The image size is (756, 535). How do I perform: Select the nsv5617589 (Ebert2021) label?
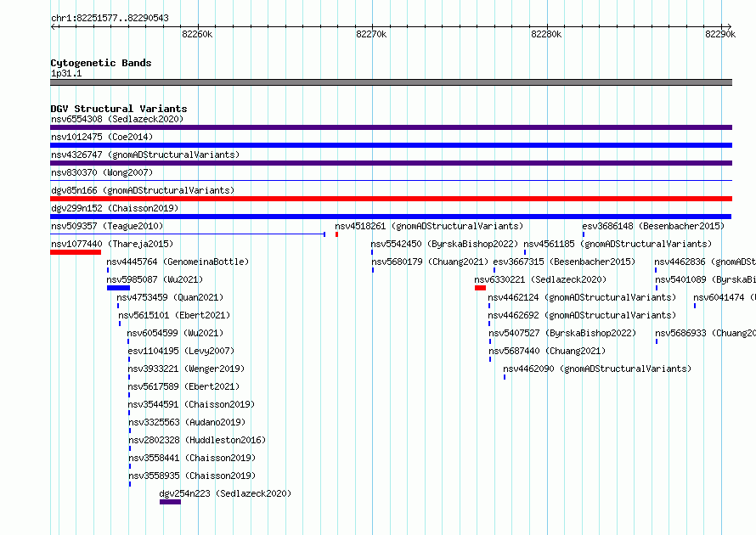pyautogui.click(x=183, y=386)
